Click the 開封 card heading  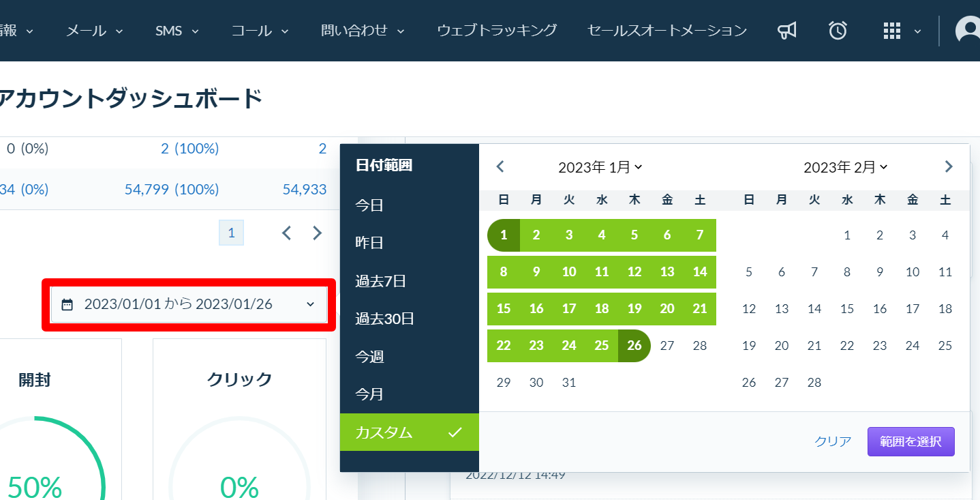[35, 380]
